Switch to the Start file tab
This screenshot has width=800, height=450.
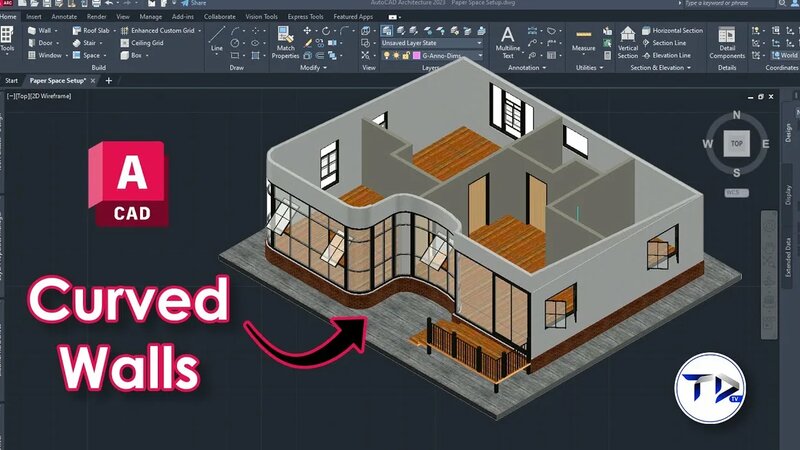tap(11, 81)
